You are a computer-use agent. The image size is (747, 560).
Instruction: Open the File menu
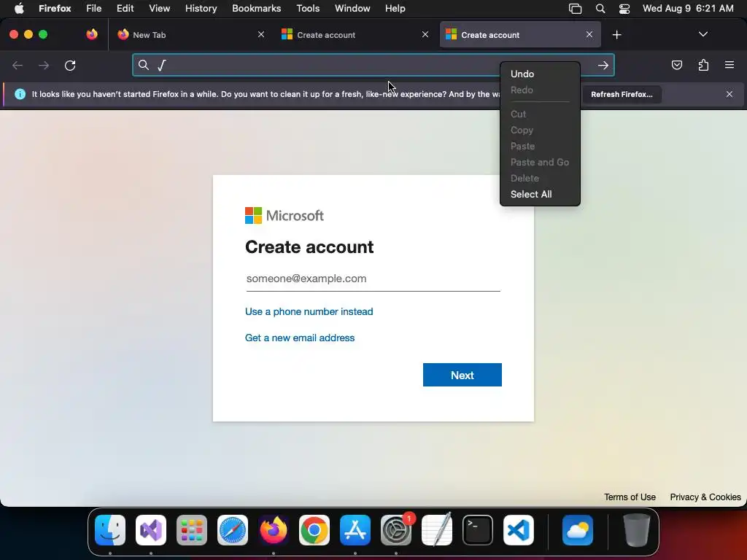[x=94, y=8]
